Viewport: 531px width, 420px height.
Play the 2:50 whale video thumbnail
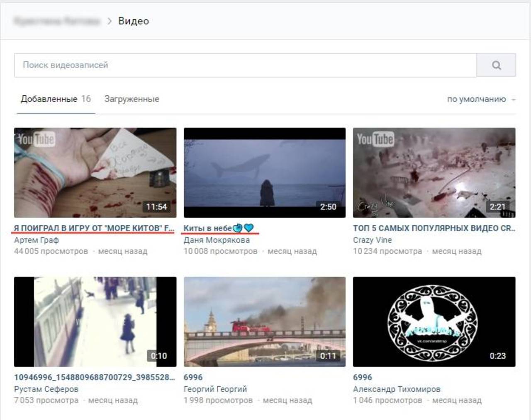pos(265,172)
